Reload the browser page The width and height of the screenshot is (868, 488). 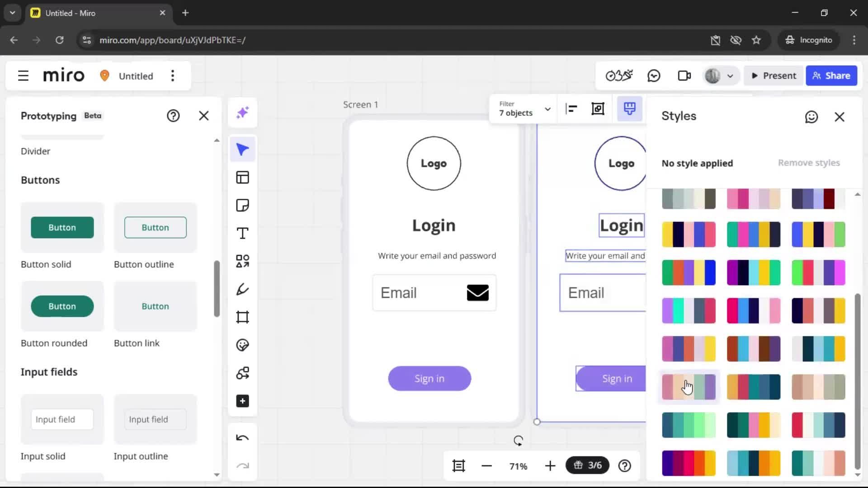click(x=59, y=40)
